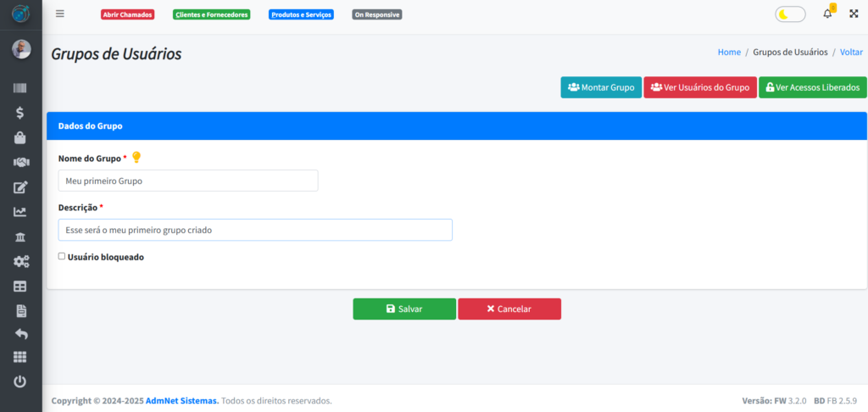868x412 pixels.
Task: Collapse the sidebar with hamburger menu
Action: tap(59, 14)
